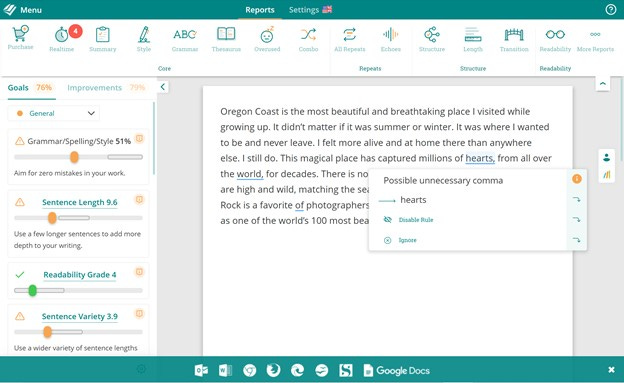Image resolution: width=624 pixels, height=383 pixels.
Task: Click arrow next to hearts suggestion
Action: [577, 199]
